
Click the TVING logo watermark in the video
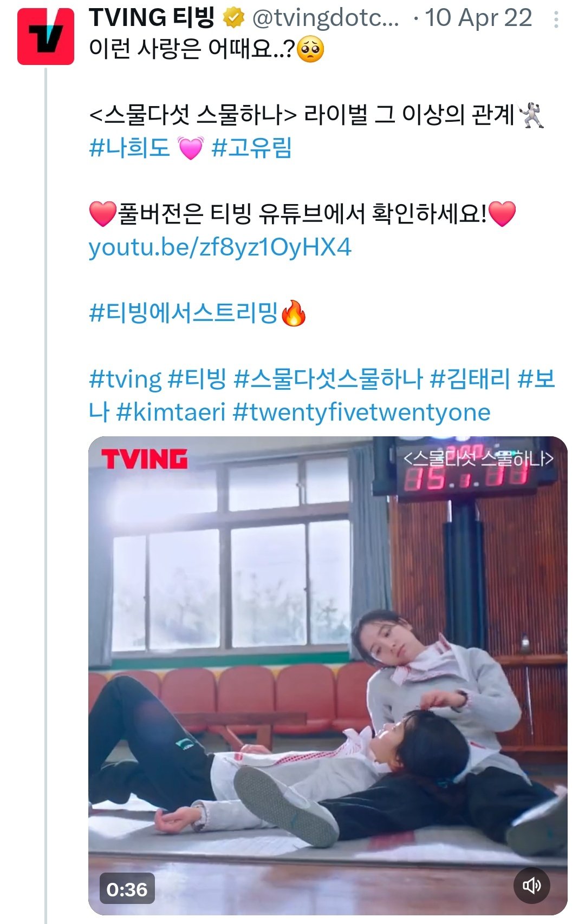pos(145,459)
